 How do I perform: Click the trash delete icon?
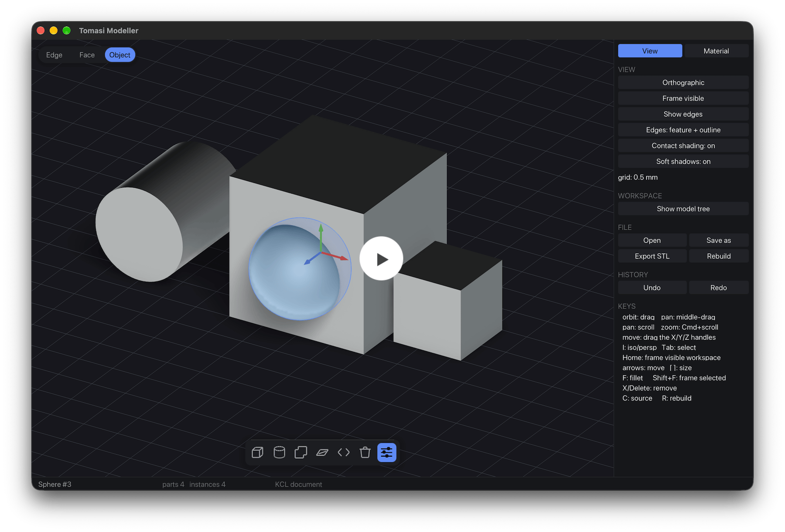tap(365, 452)
